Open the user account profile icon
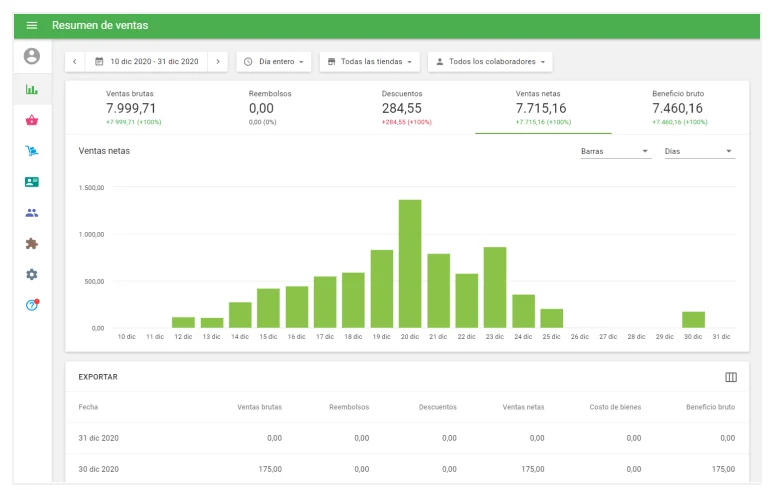 click(x=32, y=56)
